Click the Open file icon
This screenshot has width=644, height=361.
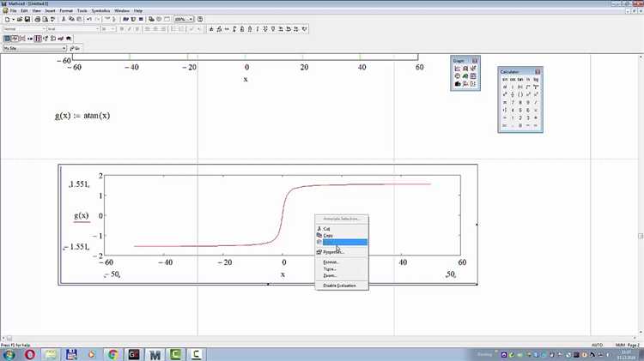point(19,19)
